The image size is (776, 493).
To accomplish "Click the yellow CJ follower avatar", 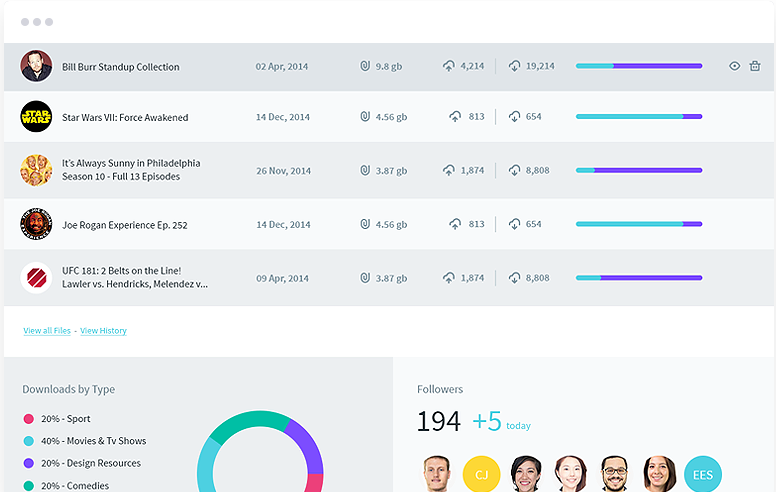I will tap(481, 473).
